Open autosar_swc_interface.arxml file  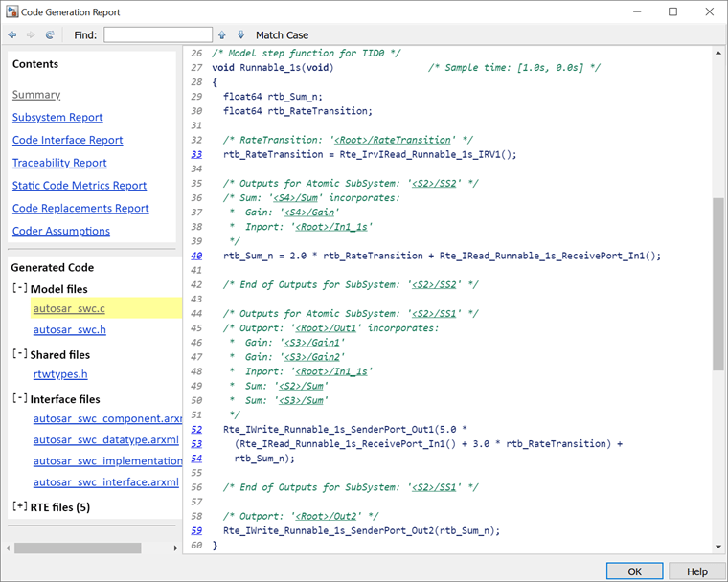click(x=106, y=482)
